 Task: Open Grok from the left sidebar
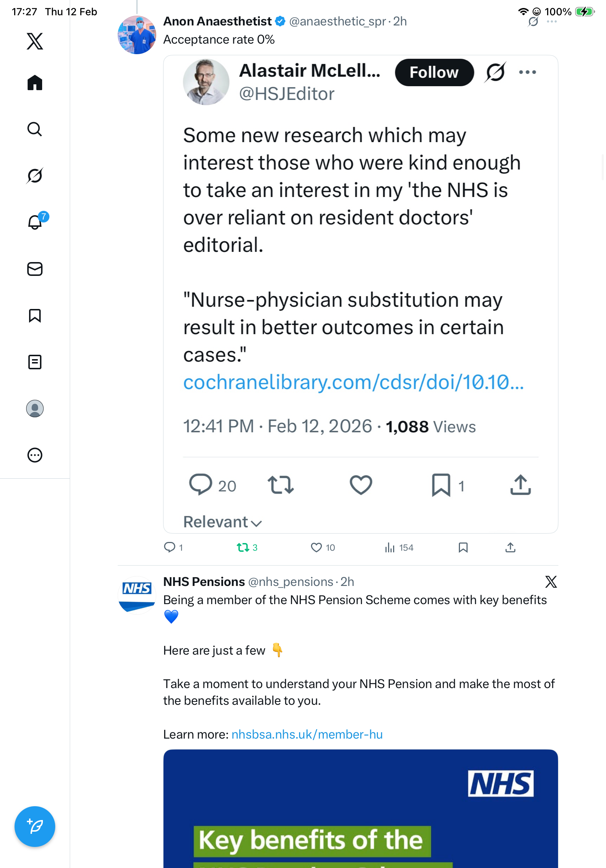(x=35, y=176)
